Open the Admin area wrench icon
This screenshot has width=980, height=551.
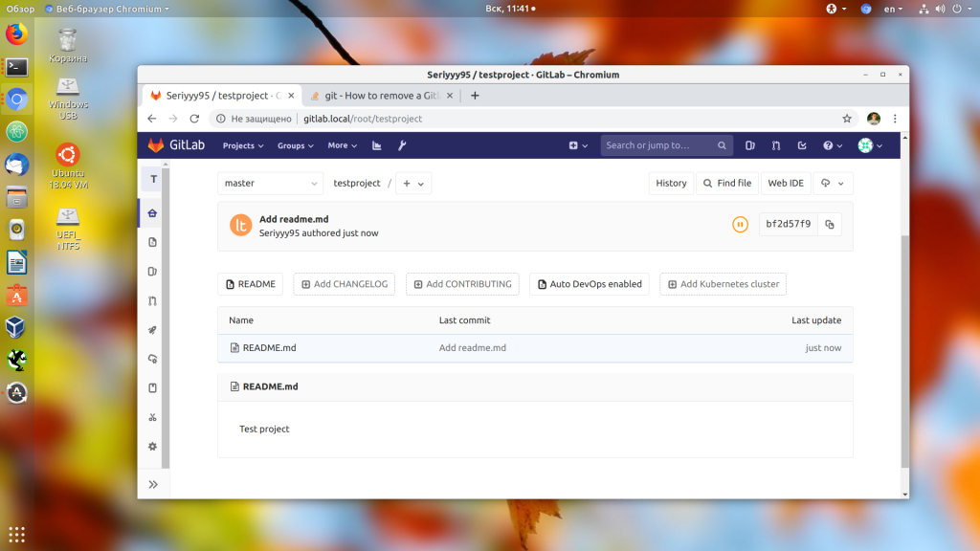click(402, 145)
